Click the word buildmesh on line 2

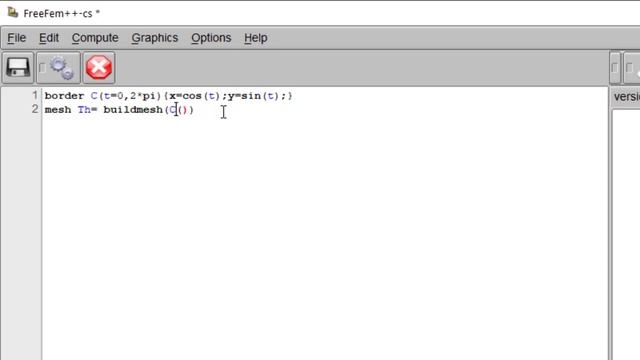pyautogui.click(x=133, y=110)
